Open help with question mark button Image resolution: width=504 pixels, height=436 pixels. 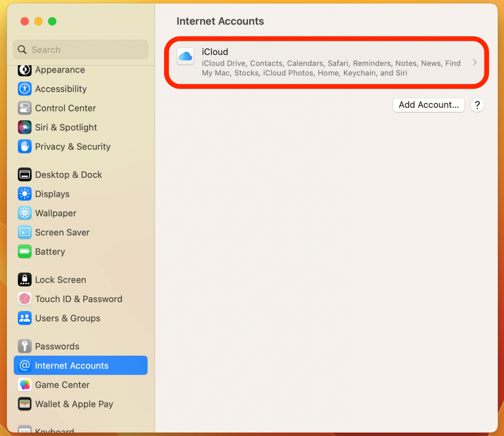click(477, 105)
